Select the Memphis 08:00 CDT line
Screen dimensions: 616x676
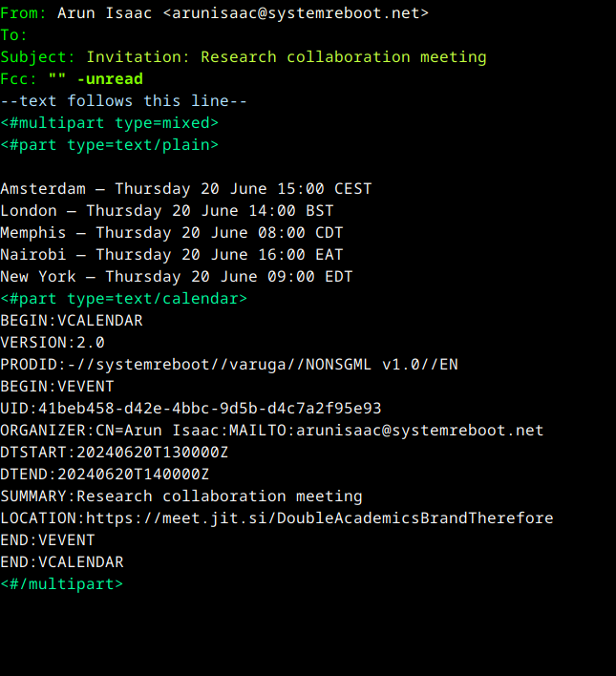(x=172, y=233)
